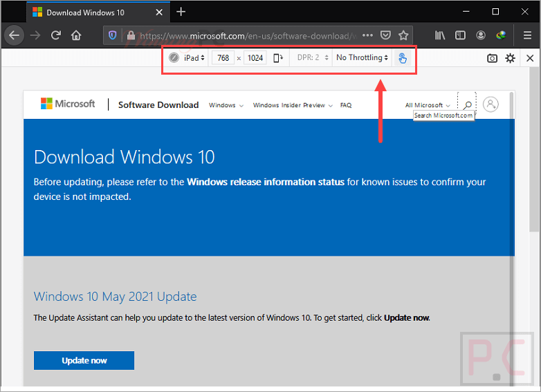
Task: Click the sign-in account avatar
Action: click(490, 104)
